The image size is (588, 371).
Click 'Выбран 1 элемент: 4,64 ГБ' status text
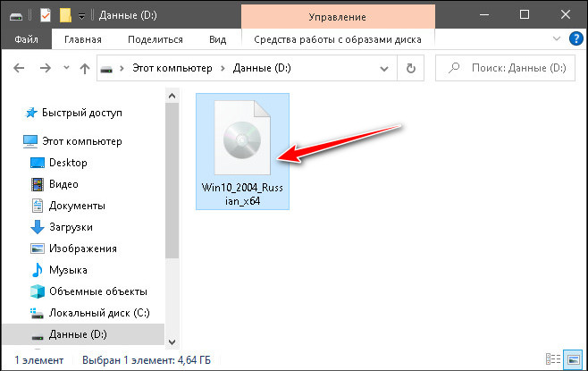click(x=147, y=360)
